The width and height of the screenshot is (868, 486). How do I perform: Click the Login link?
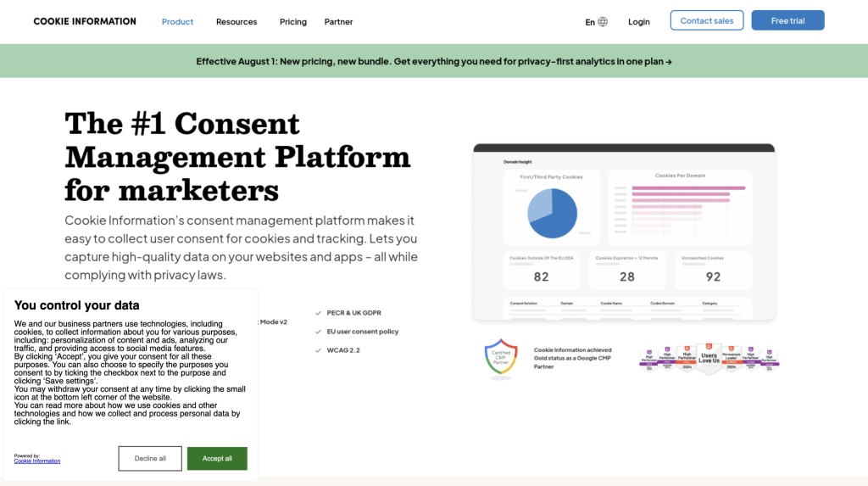click(x=639, y=21)
